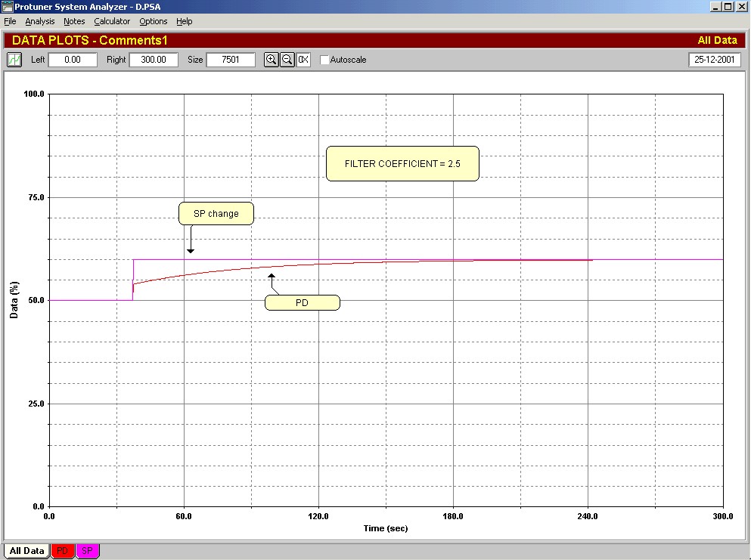Open the Analysis menu
The image size is (751, 560).
(x=40, y=21)
